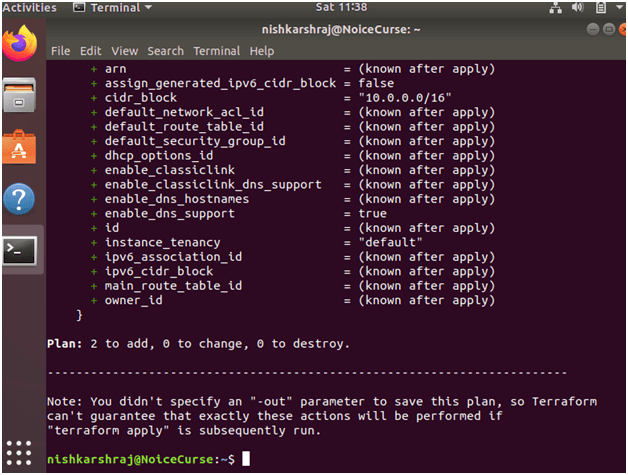628x475 pixels.
Task: Click the volume speaker icon
Action: point(580,8)
